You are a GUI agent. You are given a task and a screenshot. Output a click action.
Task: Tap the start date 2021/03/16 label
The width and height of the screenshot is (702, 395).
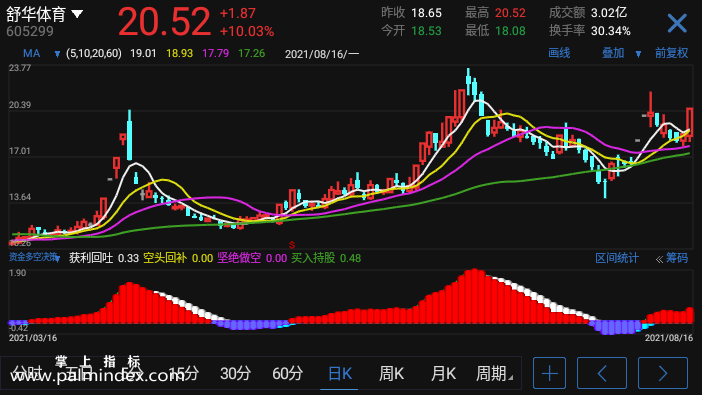click(33, 338)
